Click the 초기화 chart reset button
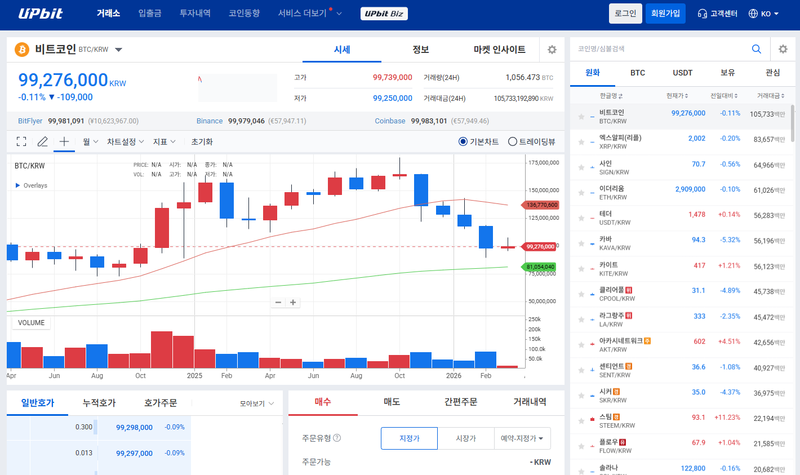800x475 pixels. (x=202, y=142)
